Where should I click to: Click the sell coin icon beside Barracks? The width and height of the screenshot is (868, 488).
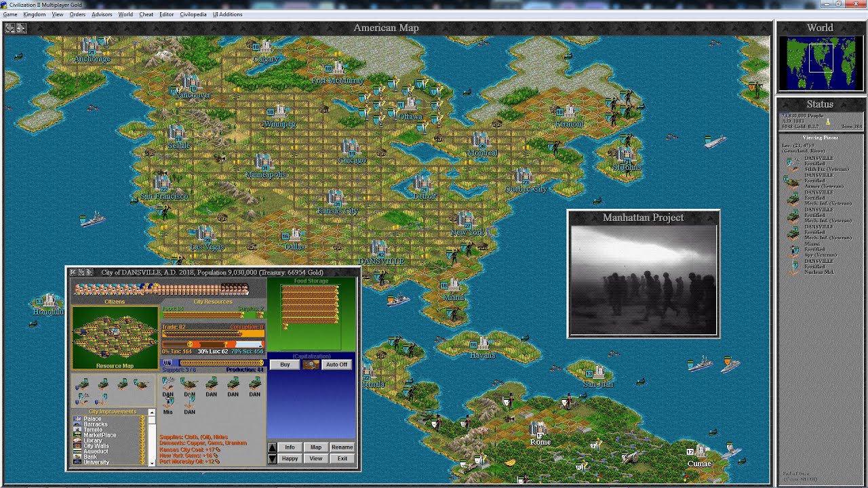coord(142,424)
